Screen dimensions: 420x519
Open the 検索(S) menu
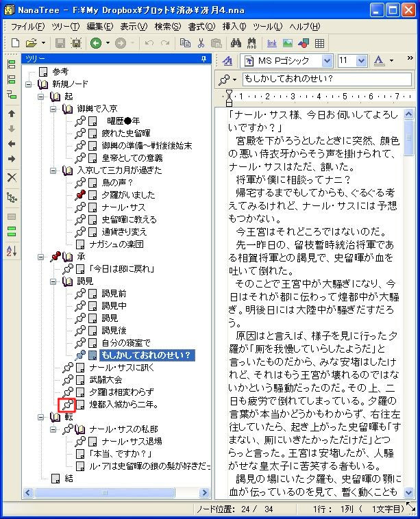coord(168,27)
